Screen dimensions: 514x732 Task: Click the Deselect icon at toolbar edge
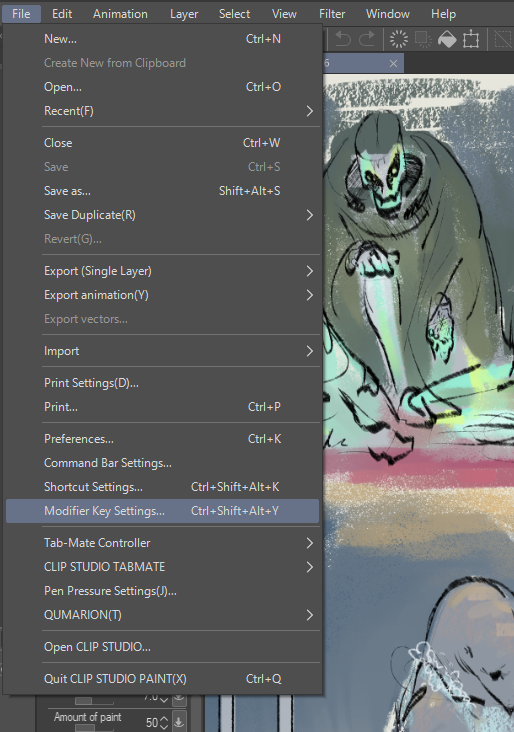(x=503, y=39)
